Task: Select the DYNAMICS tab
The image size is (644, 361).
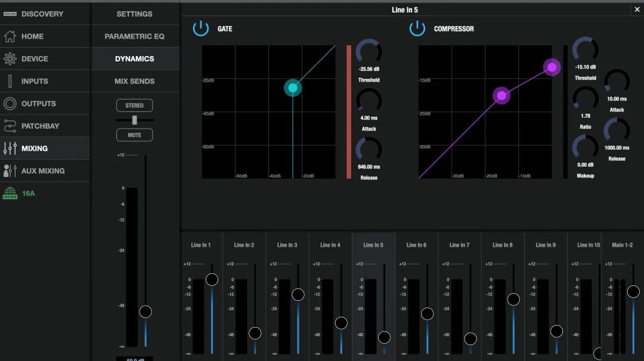Action: click(134, 58)
